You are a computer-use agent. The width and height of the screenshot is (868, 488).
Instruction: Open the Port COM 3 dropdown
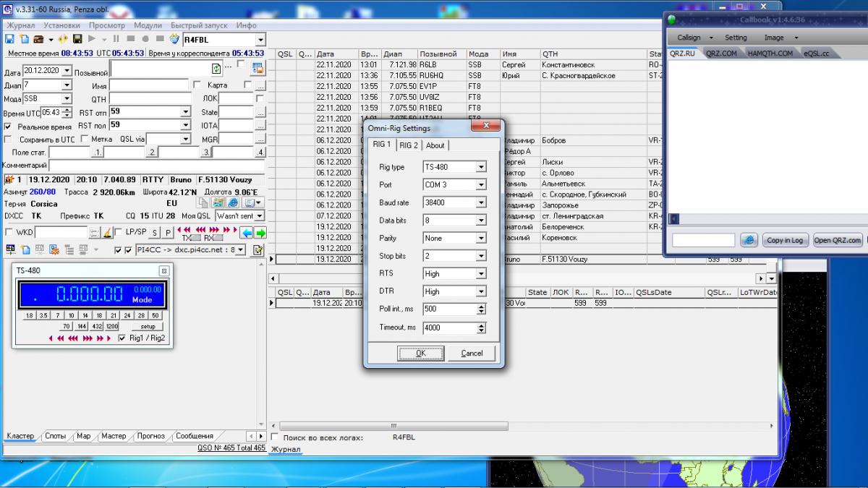click(x=480, y=185)
